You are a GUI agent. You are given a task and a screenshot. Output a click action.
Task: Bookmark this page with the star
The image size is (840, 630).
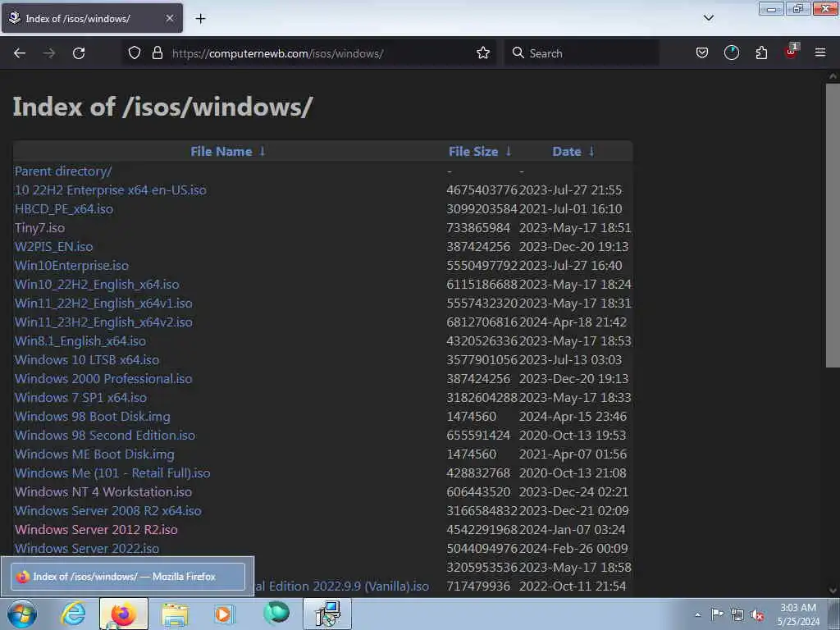[x=482, y=52]
